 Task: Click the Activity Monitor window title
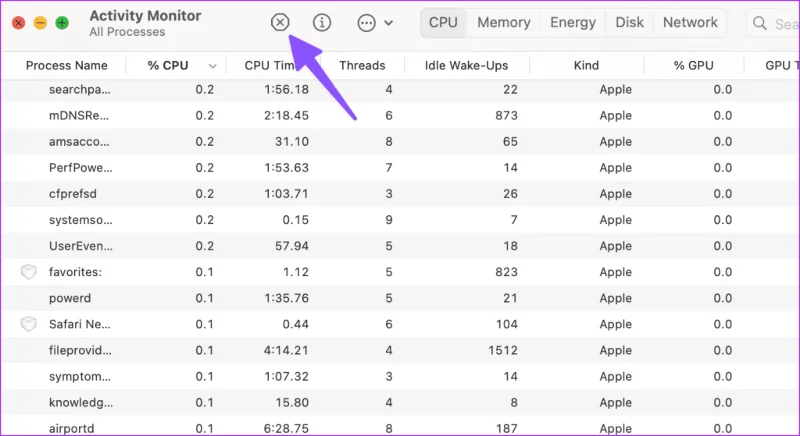145,15
